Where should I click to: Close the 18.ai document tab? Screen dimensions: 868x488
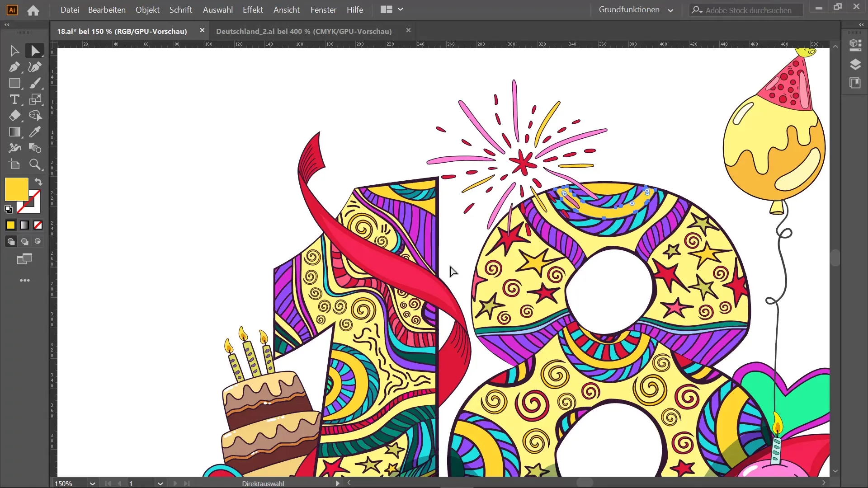202,30
